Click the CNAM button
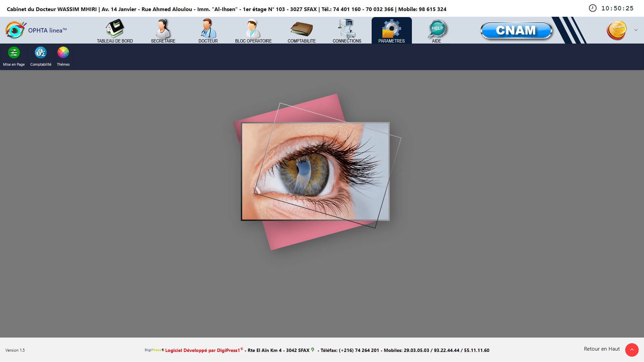The image size is (644, 362). click(x=516, y=31)
